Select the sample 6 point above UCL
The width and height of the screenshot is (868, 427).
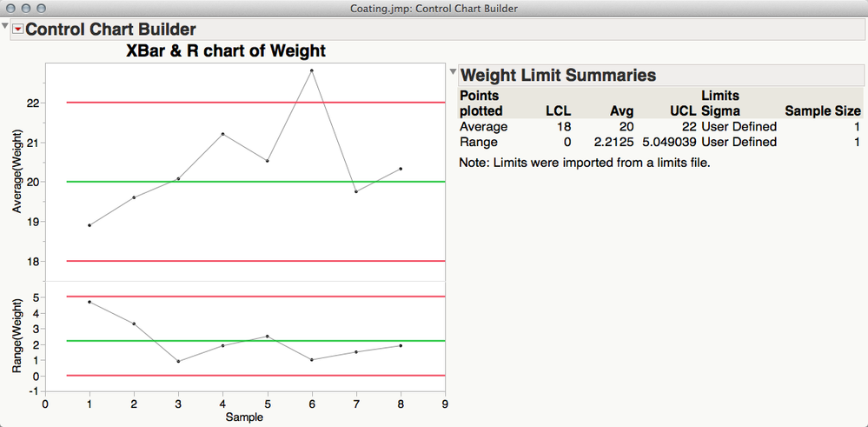tap(312, 70)
